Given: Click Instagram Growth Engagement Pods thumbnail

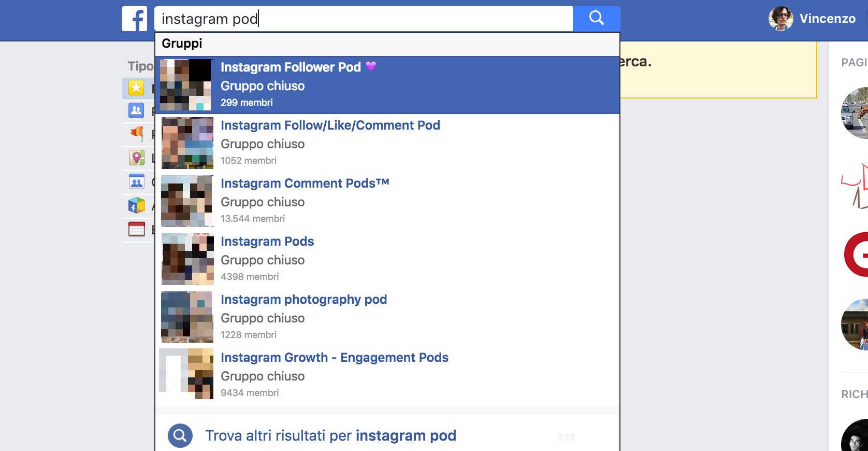Looking at the screenshot, I should click(x=186, y=374).
